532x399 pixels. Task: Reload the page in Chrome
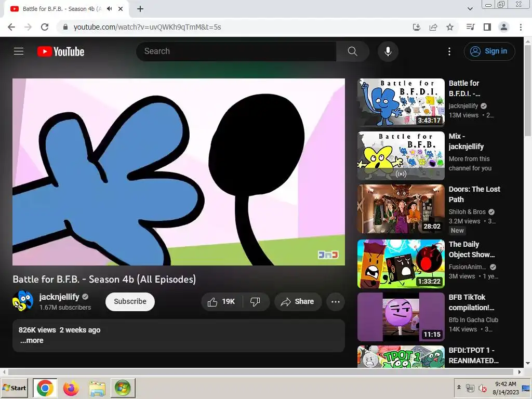(45, 27)
